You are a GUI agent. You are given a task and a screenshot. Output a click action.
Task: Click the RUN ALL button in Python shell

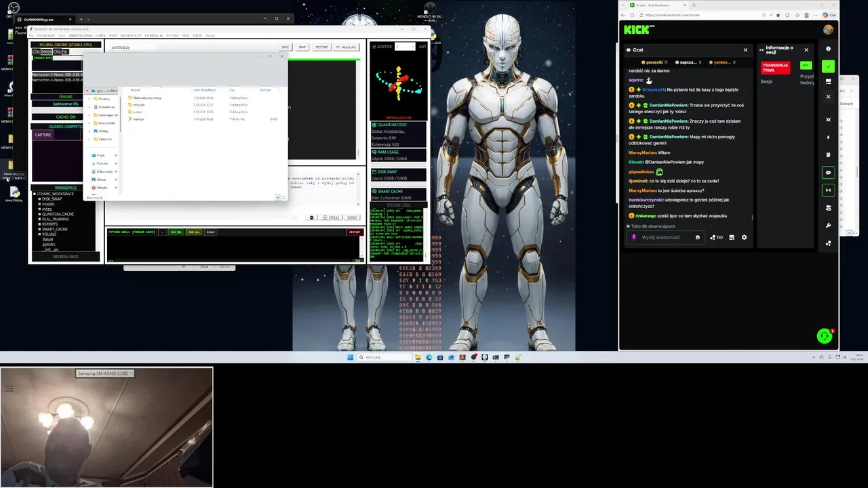coord(194,232)
